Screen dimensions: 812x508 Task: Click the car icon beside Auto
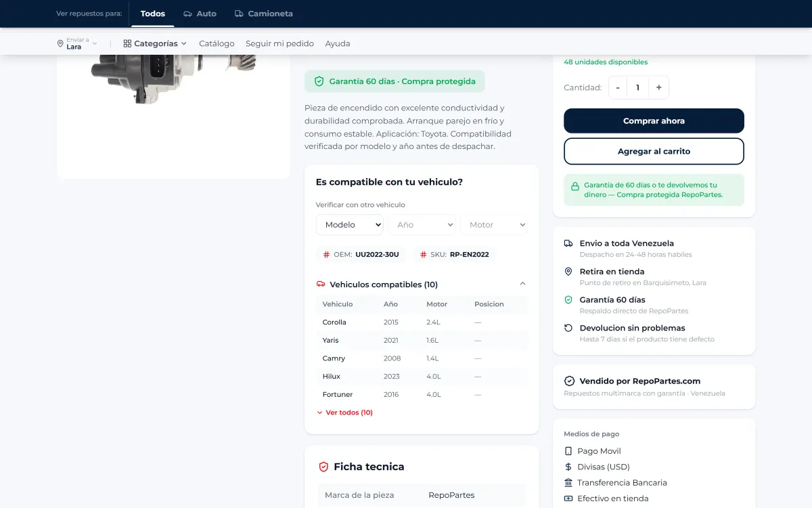(x=187, y=14)
